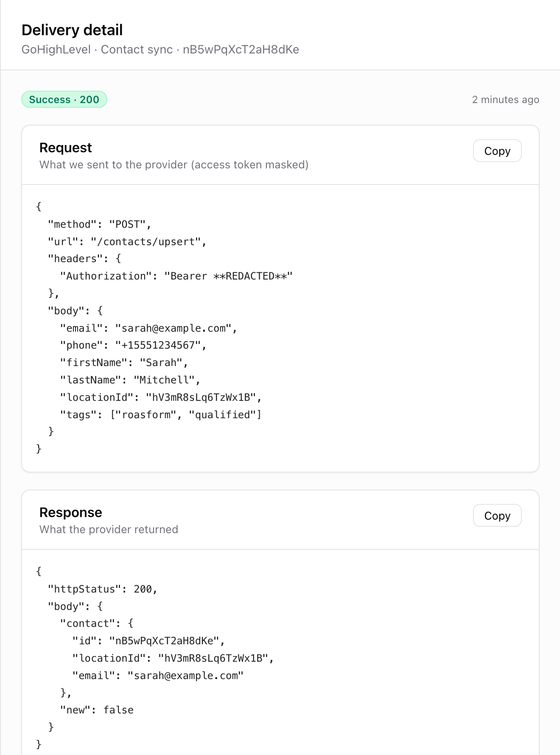560x755 pixels.
Task: Click the Delivery detail heading
Action: click(x=72, y=30)
